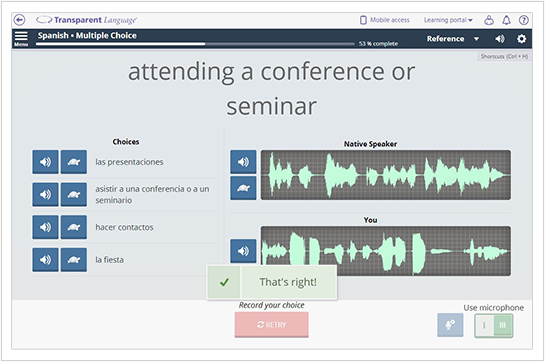Open the notifications bell

tap(506, 20)
